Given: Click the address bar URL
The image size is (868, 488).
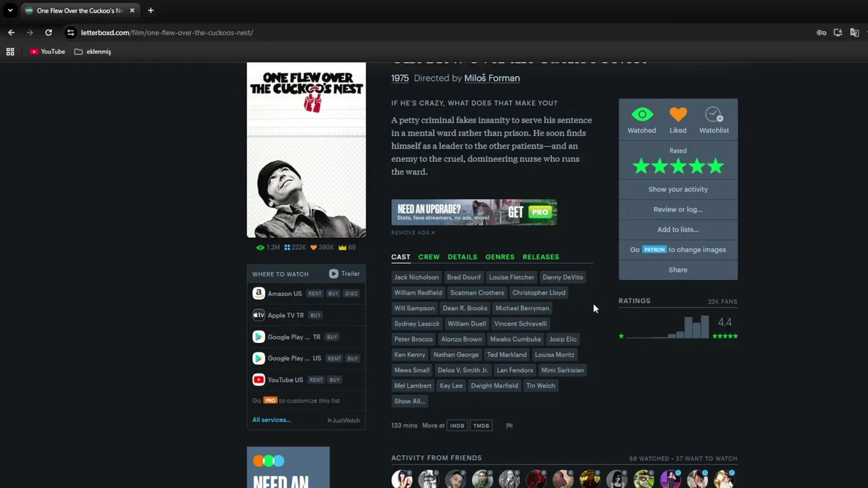Looking at the screenshot, I should [x=167, y=33].
